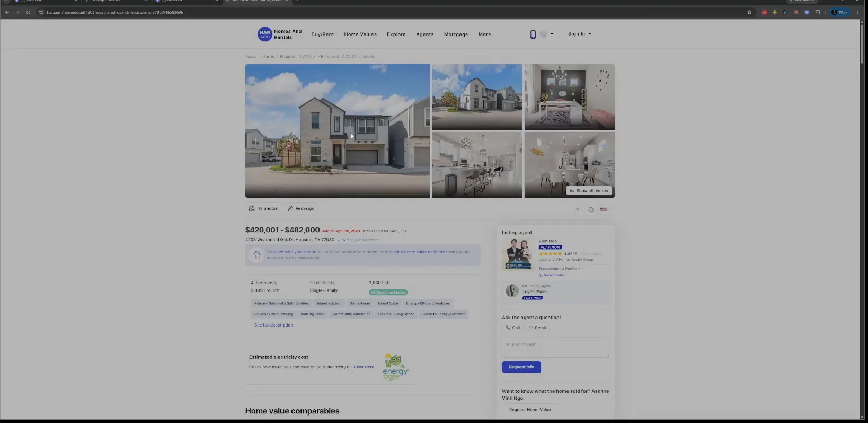This screenshot has height=423, width=868.
Task: Bookmark this page with the star icon
Action: pyautogui.click(x=749, y=12)
